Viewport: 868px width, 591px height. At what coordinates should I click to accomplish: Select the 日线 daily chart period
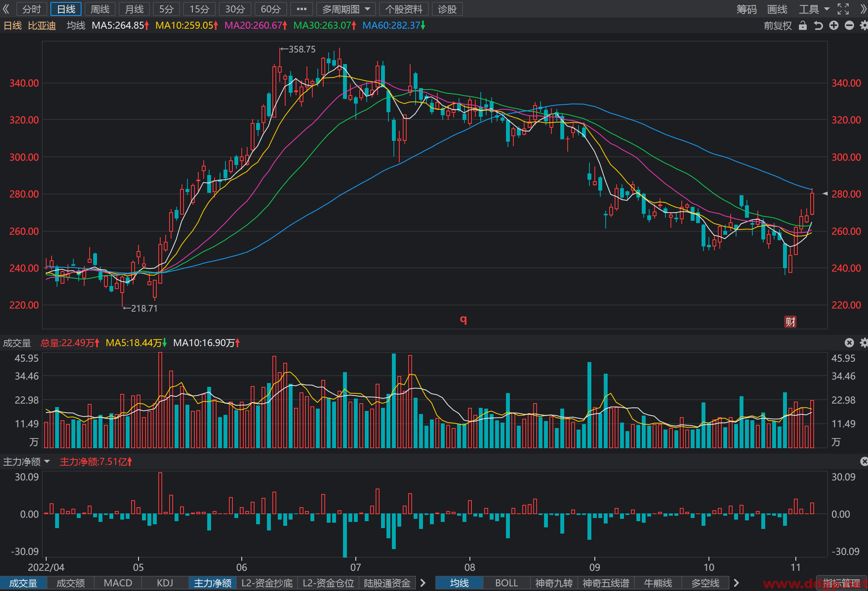coord(66,9)
